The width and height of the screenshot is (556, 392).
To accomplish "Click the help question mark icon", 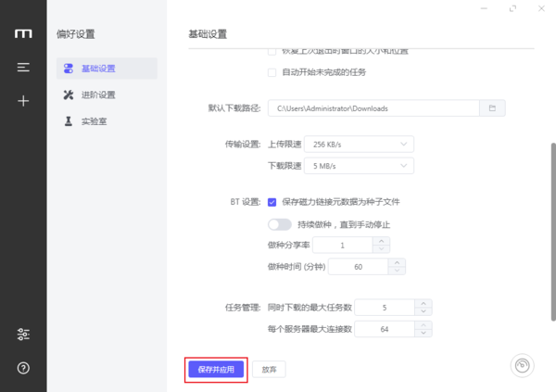I will (x=23, y=368).
